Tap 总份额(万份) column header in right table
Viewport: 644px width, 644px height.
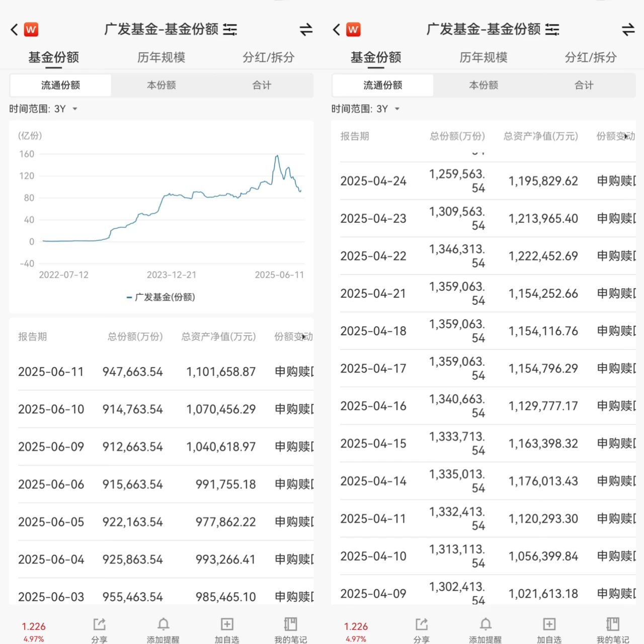(x=457, y=136)
